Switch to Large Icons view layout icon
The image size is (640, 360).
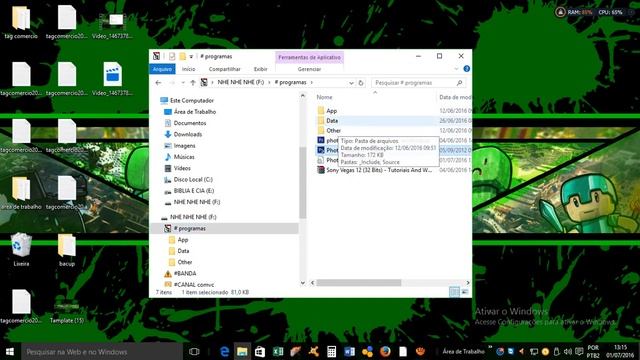pyautogui.click(x=464, y=292)
